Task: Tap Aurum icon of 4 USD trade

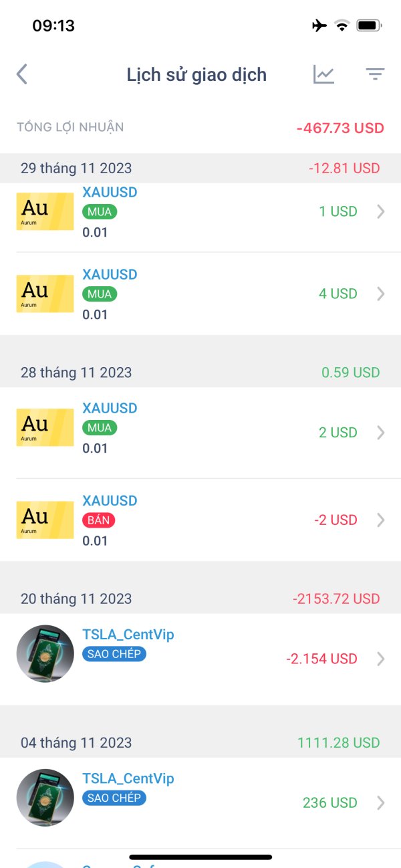Action: coord(45,294)
